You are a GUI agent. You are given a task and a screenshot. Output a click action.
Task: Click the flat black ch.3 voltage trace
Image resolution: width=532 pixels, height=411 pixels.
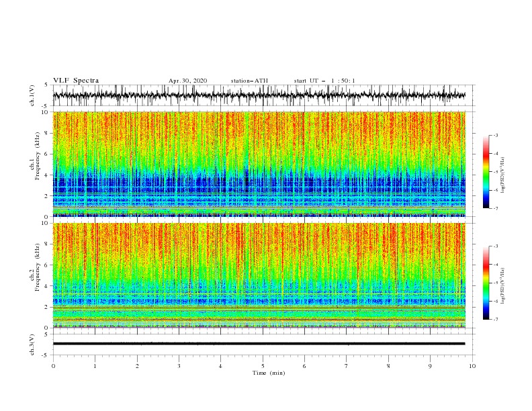(259, 344)
